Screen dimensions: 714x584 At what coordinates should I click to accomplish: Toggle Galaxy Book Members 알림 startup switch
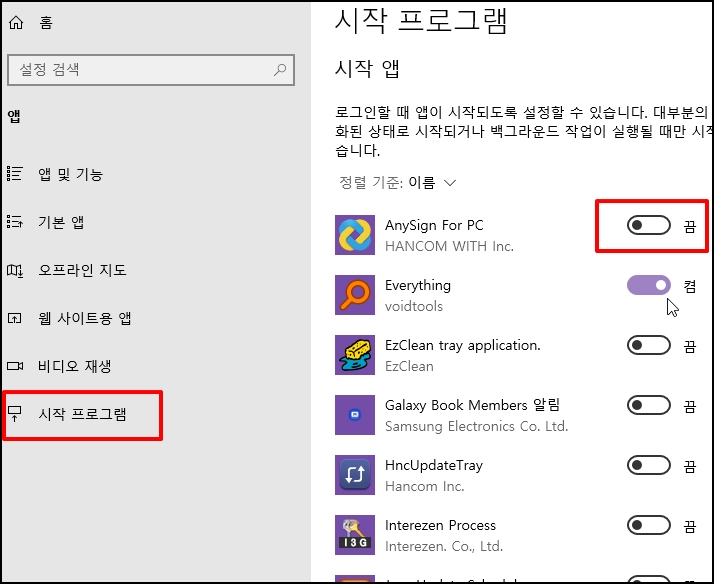coord(648,405)
